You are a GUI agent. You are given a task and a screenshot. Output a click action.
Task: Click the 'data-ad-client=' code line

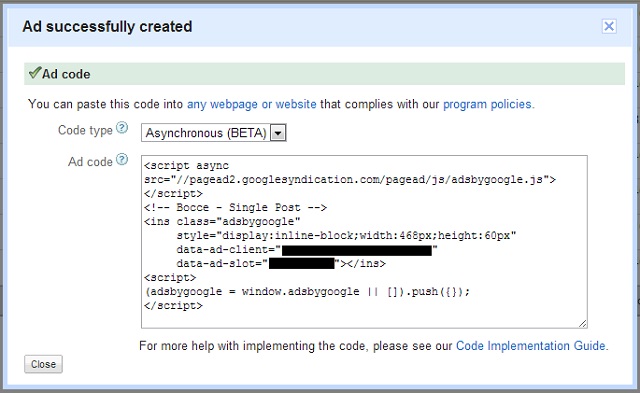(307, 250)
